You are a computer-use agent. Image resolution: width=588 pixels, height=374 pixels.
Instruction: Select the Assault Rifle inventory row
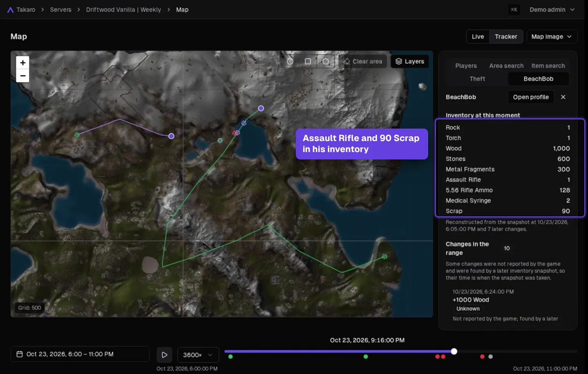pyautogui.click(x=508, y=180)
